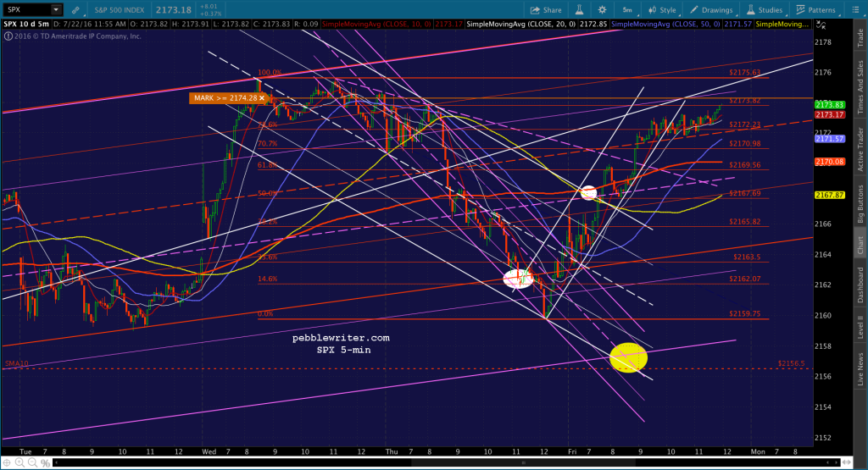
Task: Click the $2167.69 Fibonacci level label
Action: pos(744,193)
